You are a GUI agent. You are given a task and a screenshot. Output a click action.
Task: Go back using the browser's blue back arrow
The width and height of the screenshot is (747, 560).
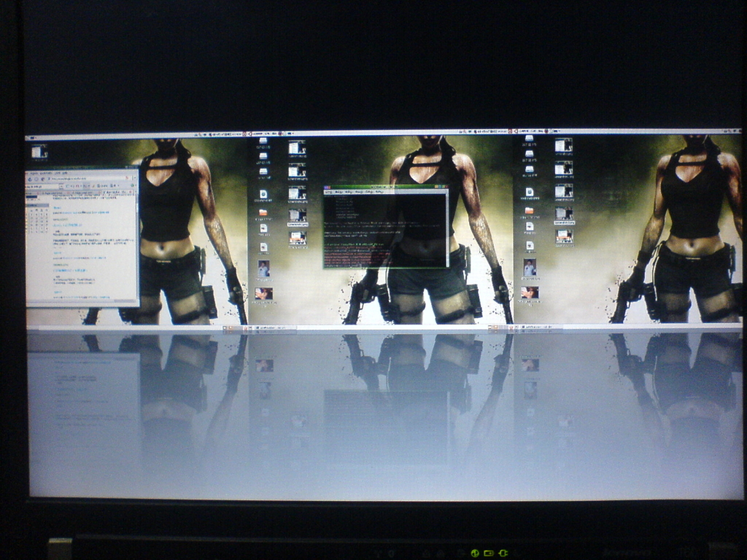pos(30,179)
